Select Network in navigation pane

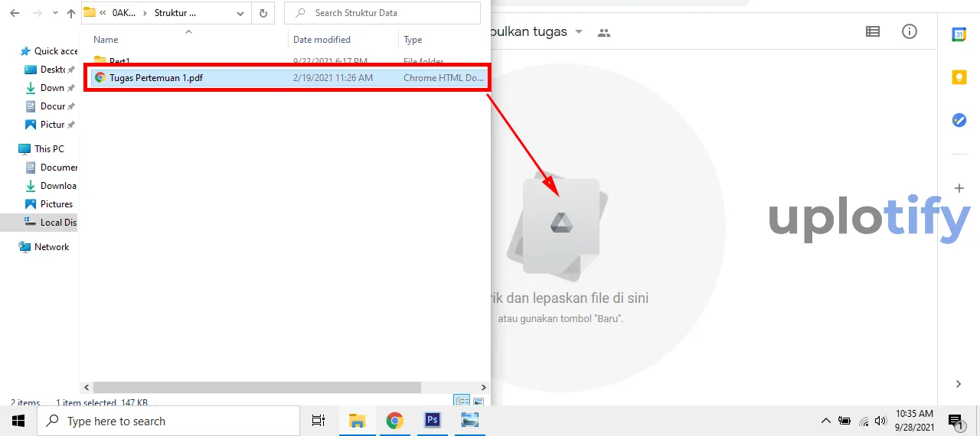(x=51, y=247)
